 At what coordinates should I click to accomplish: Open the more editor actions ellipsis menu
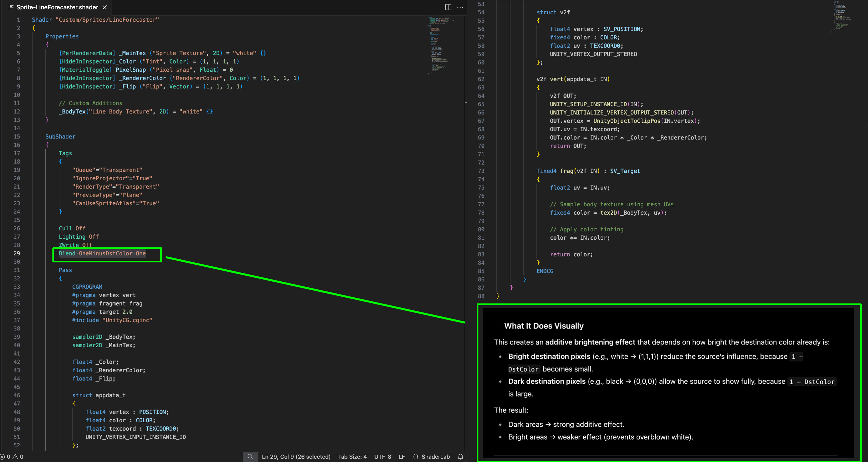pos(460,7)
